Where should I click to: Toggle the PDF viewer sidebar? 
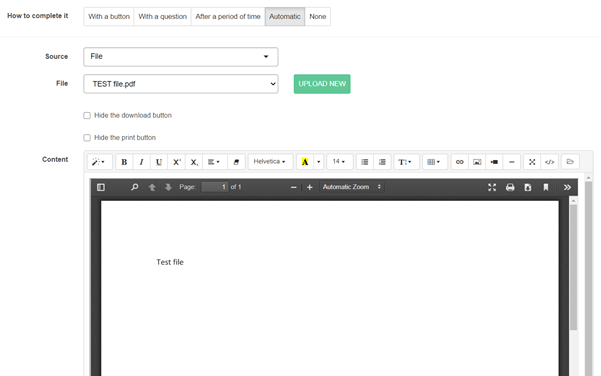101,187
